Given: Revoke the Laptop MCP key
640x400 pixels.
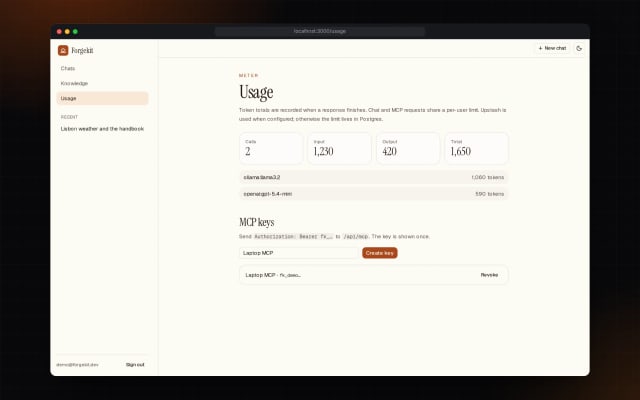Looking at the screenshot, I should 489,275.
